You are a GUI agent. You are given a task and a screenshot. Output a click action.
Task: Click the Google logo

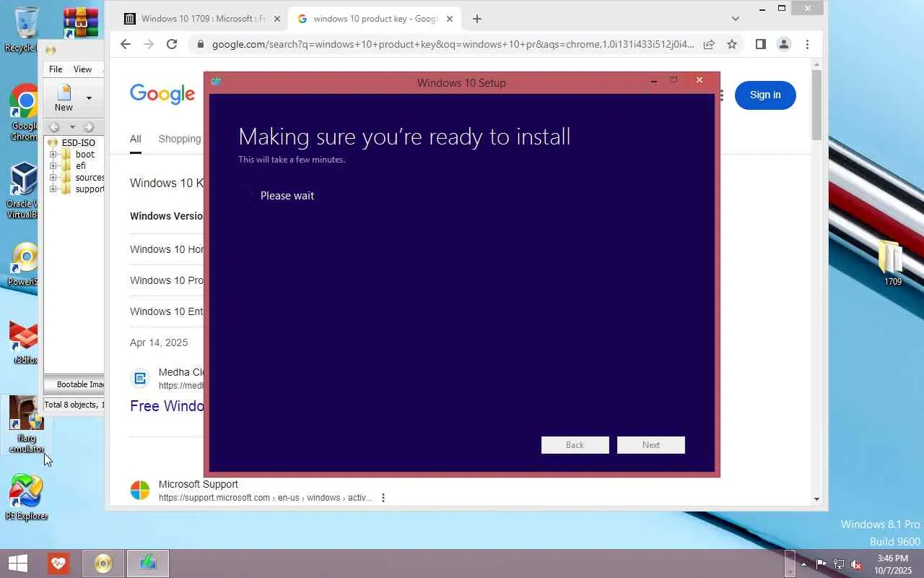pos(162,94)
